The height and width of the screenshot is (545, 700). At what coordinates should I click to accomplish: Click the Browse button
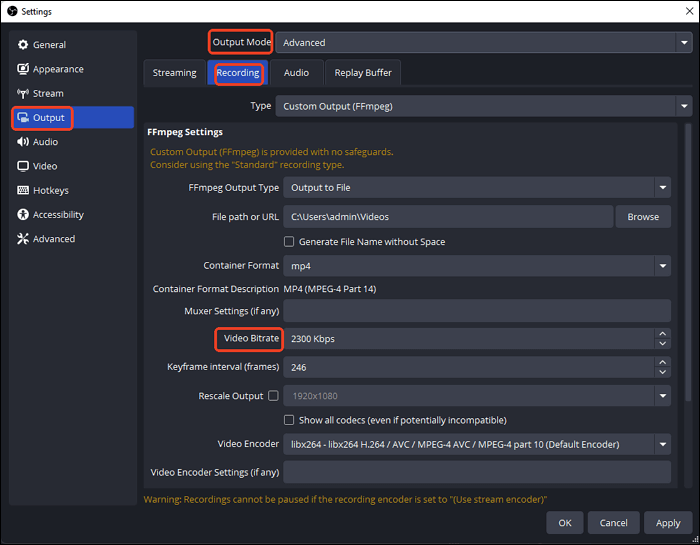coord(643,217)
